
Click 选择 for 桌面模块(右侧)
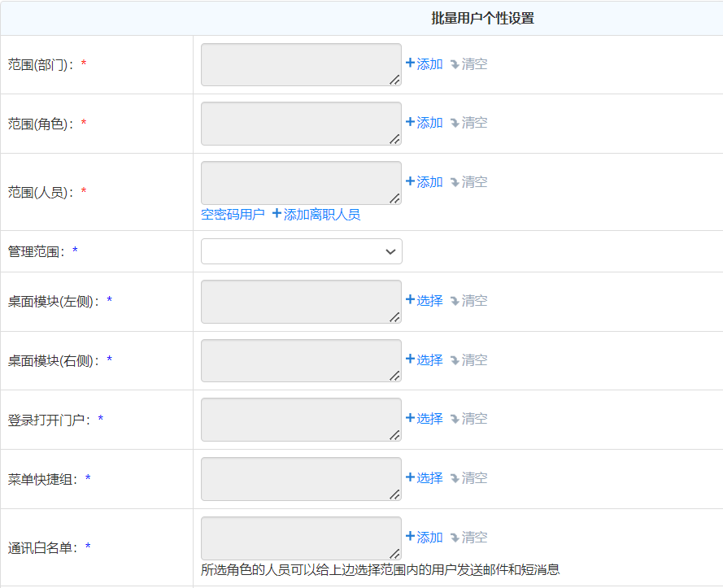(x=424, y=360)
